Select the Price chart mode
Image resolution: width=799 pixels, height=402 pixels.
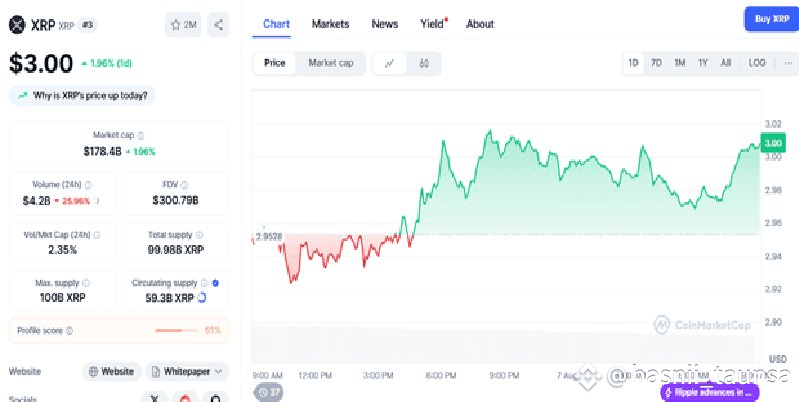tap(274, 63)
